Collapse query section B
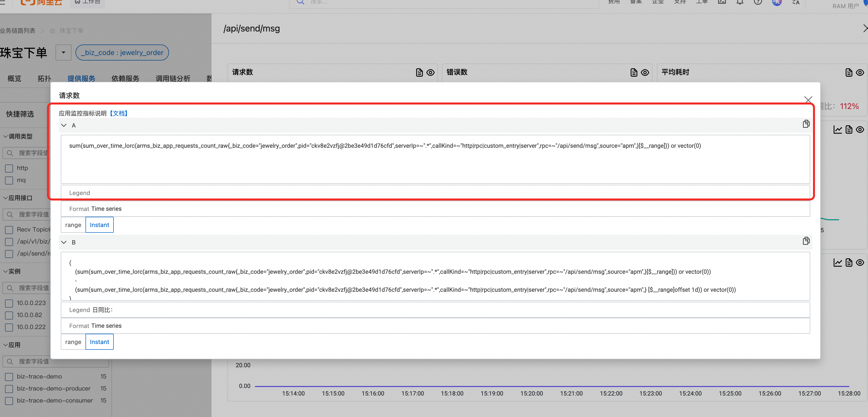This screenshot has width=868, height=417. (64, 242)
